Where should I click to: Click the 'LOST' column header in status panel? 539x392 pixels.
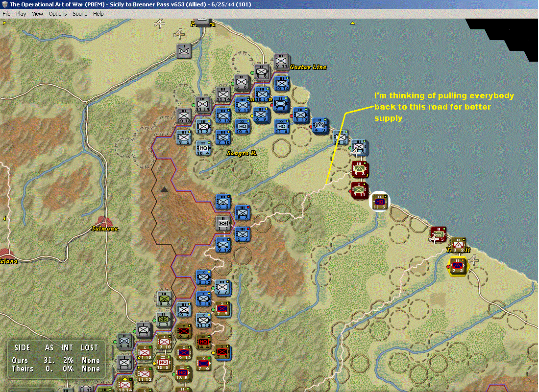point(89,348)
